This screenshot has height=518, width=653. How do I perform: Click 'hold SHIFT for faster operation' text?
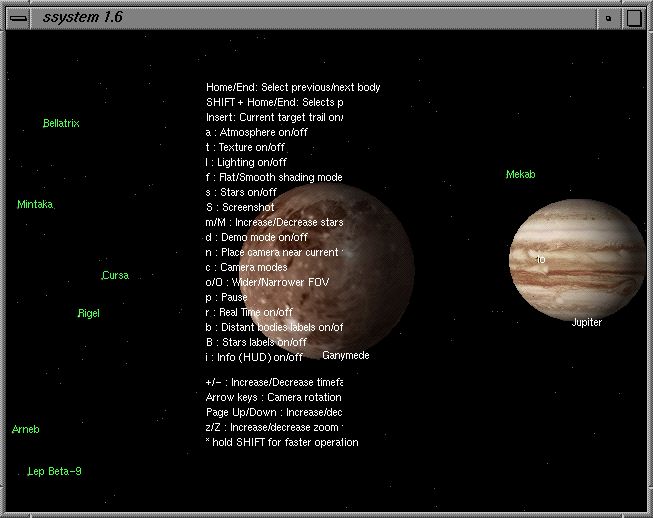tap(281, 442)
